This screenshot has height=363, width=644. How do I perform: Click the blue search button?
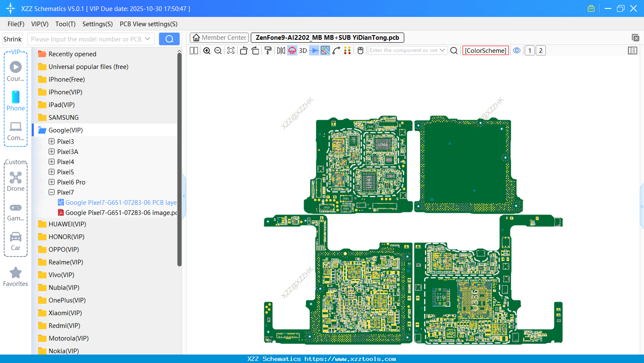(169, 39)
